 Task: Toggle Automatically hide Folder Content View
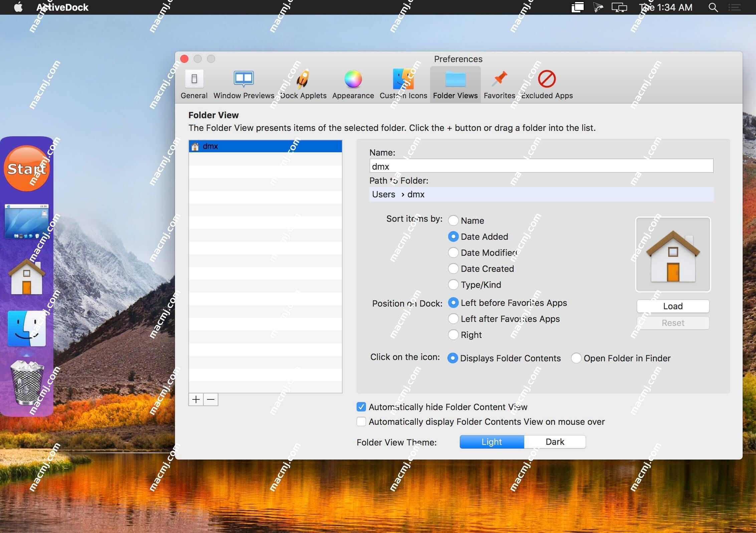point(361,407)
